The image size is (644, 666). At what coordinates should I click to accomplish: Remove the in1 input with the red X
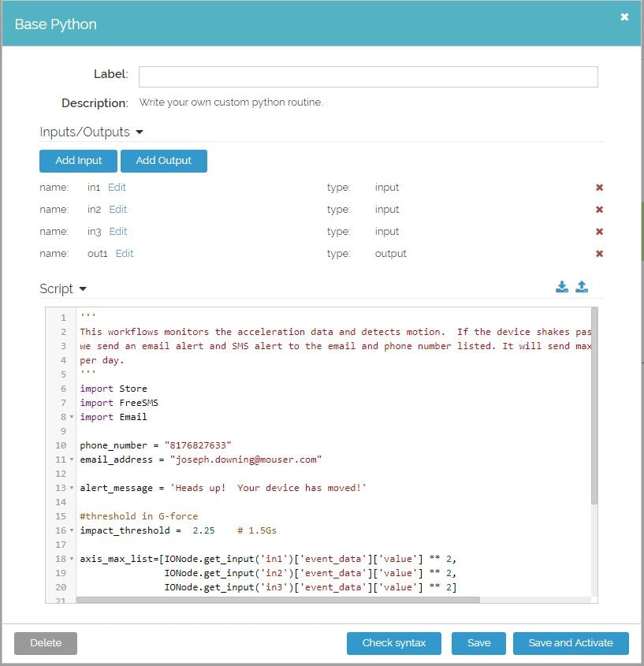point(599,188)
